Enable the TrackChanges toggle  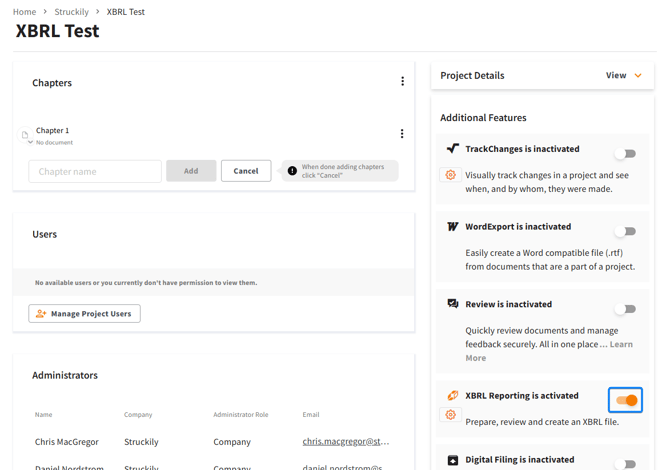(625, 154)
